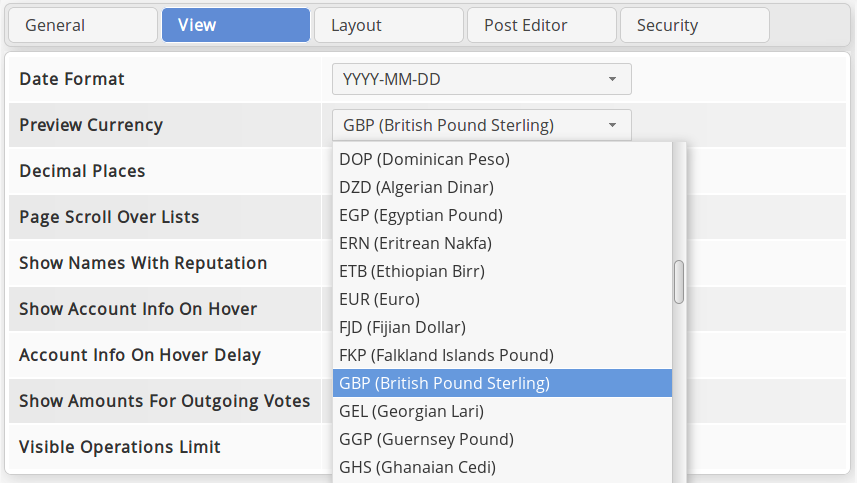Switch to the General tab
Screen dimensions: 857x483
tap(82, 25)
